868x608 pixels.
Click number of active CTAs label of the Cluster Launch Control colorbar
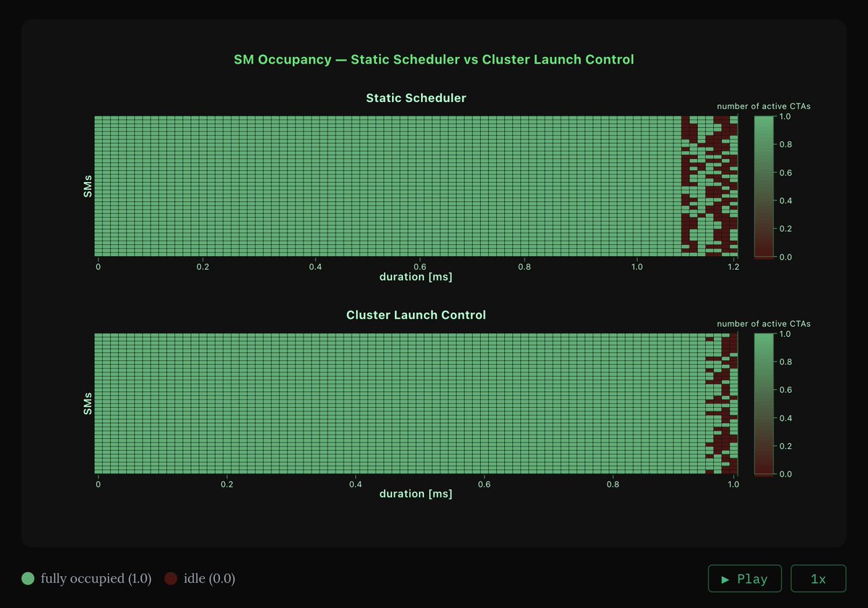(764, 324)
